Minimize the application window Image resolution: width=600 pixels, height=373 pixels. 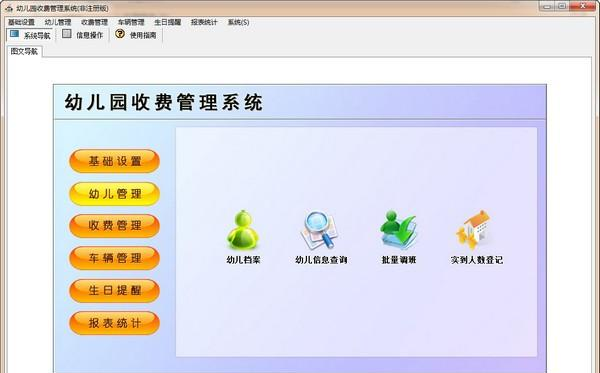(547, 6)
